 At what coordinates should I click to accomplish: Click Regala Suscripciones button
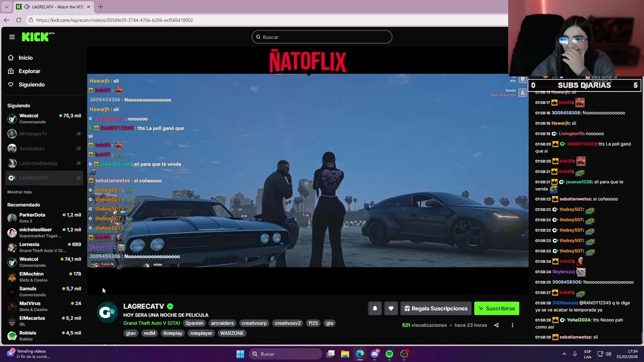point(436,309)
